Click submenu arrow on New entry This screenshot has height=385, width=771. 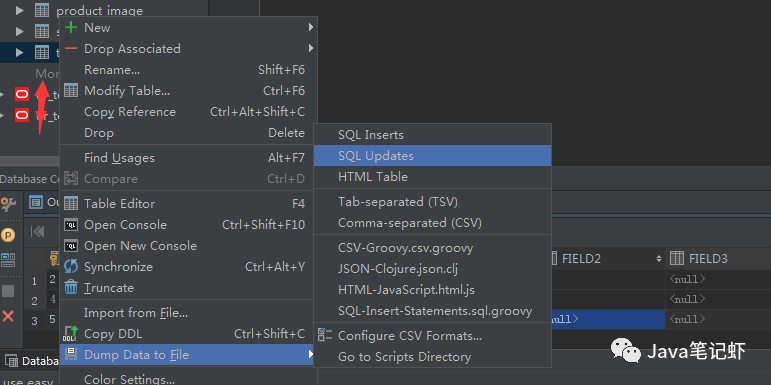tap(311, 28)
